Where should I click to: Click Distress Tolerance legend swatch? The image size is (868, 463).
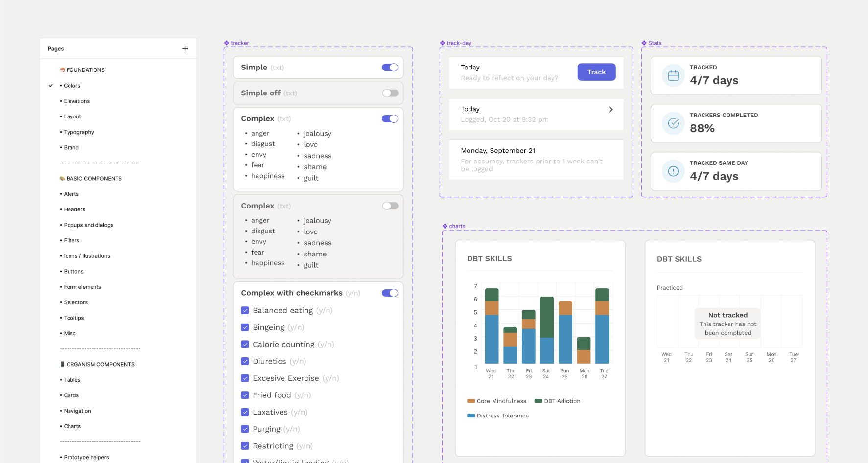coord(471,416)
